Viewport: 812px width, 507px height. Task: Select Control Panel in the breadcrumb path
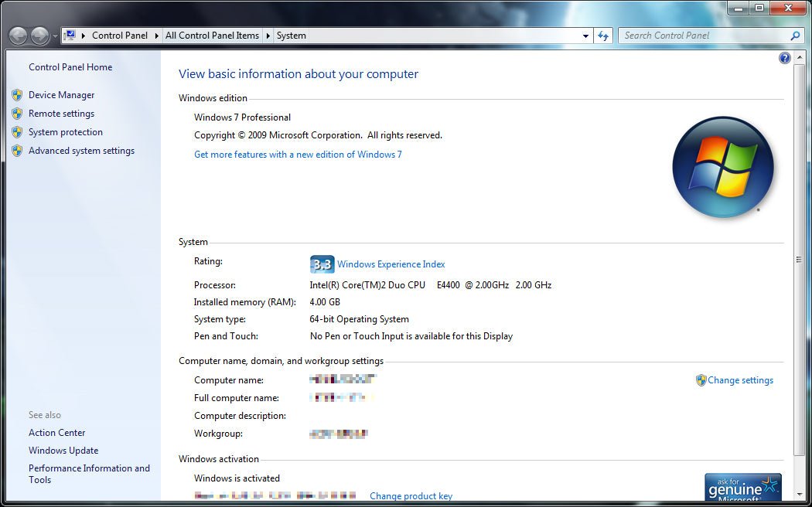click(120, 35)
